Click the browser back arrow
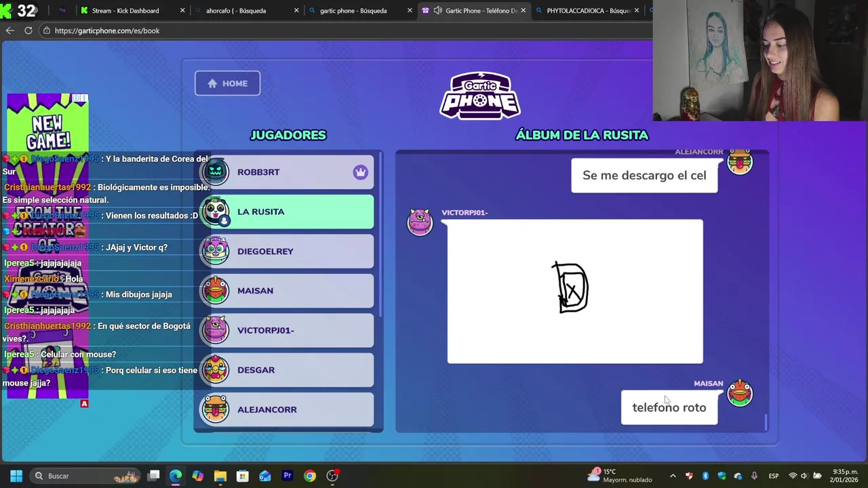This screenshot has width=868, height=488. tap(9, 30)
